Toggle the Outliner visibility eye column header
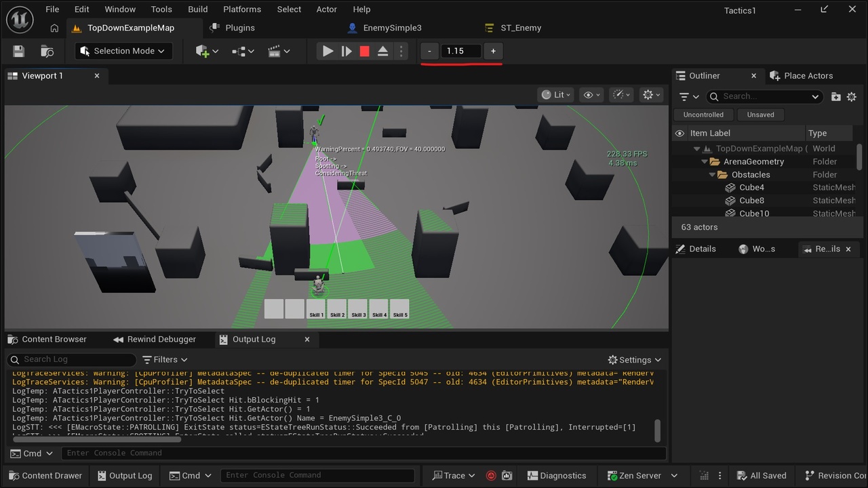The height and width of the screenshot is (488, 868). [x=679, y=134]
